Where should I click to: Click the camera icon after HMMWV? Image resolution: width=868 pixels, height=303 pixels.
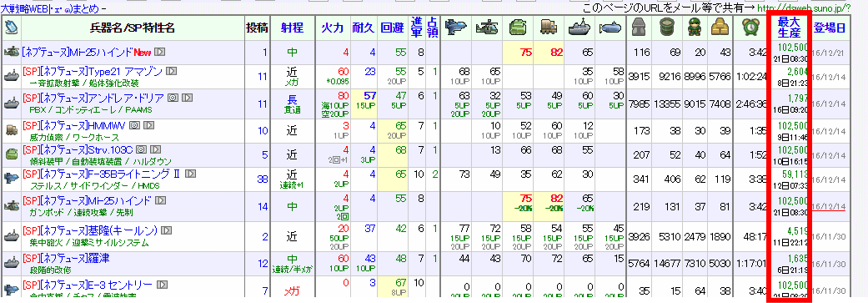(134, 126)
